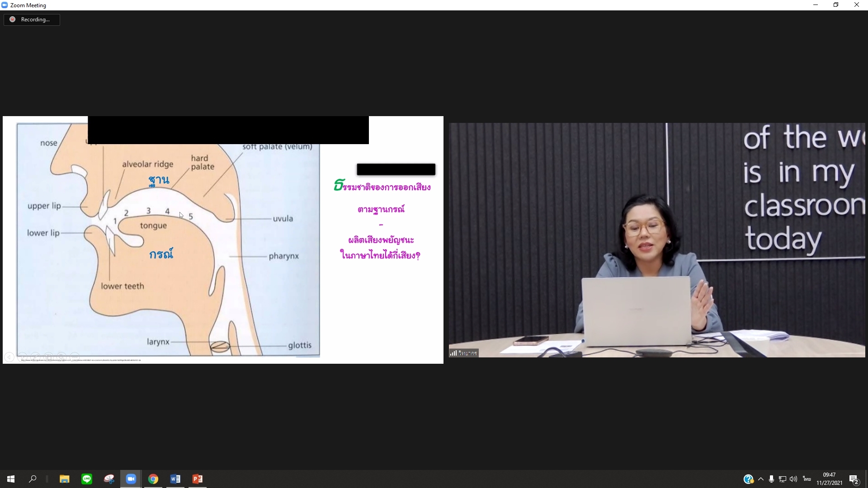This screenshot has width=868, height=488.
Task: Click the microphone tray icon
Action: click(x=771, y=479)
